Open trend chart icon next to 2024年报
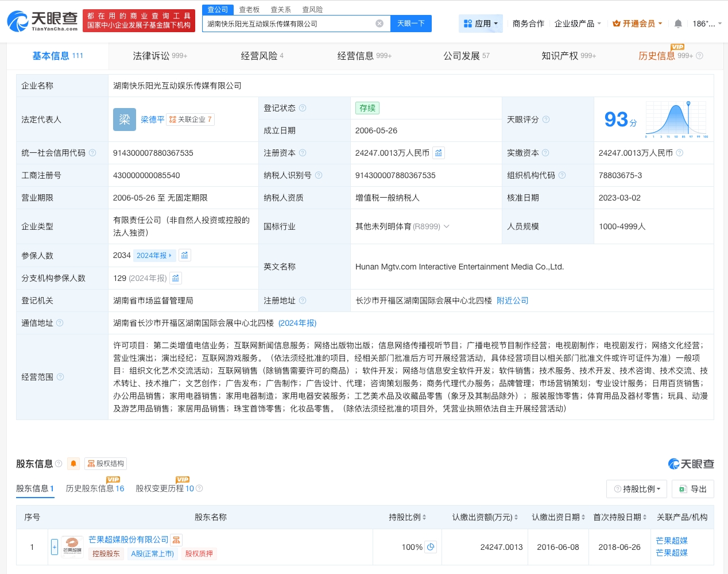The width and height of the screenshot is (728, 574). point(184,255)
